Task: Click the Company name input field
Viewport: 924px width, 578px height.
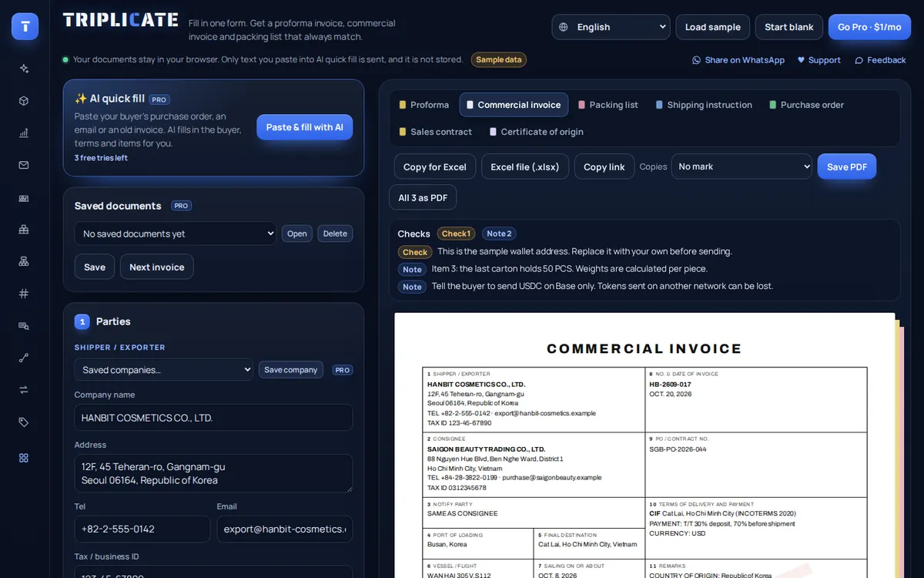Action: click(x=213, y=418)
